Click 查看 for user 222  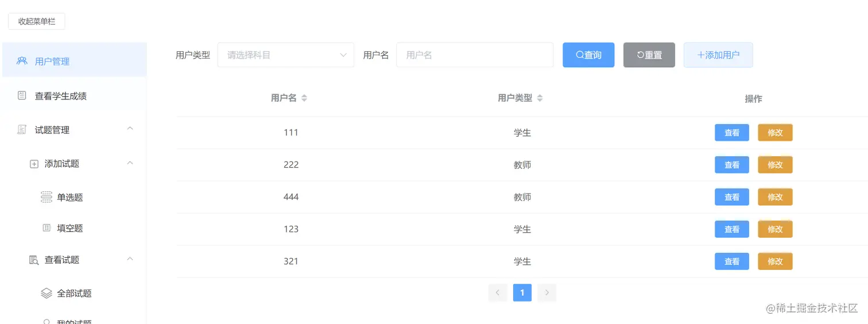pyautogui.click(x=732, y=165)
